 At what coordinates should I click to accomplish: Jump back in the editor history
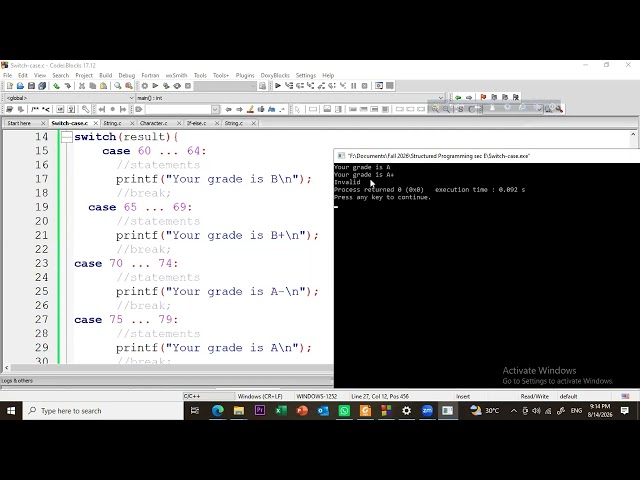458,98
